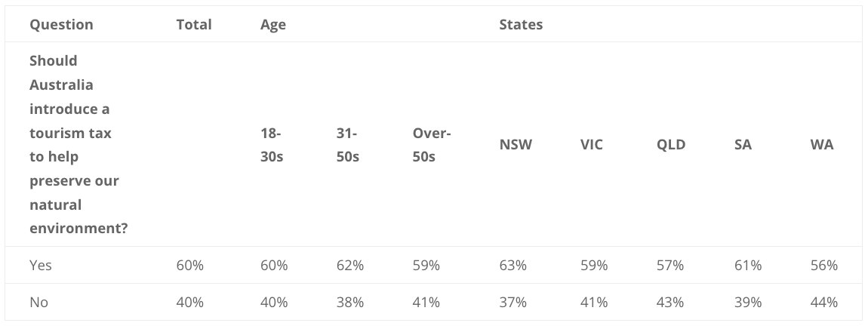The height and width of the screenshot is (326, 868).
Task: Click the 18-30s age subheader
Action: pyautogui.click(x=271, y=144)
